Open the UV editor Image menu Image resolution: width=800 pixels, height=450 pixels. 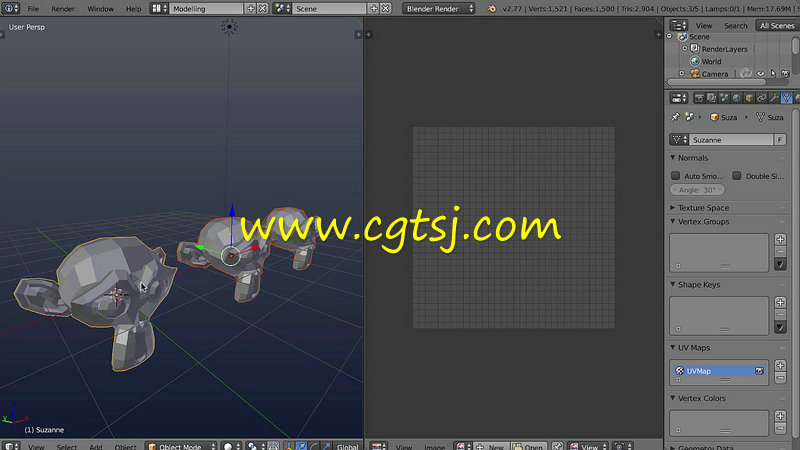[434, 447]
